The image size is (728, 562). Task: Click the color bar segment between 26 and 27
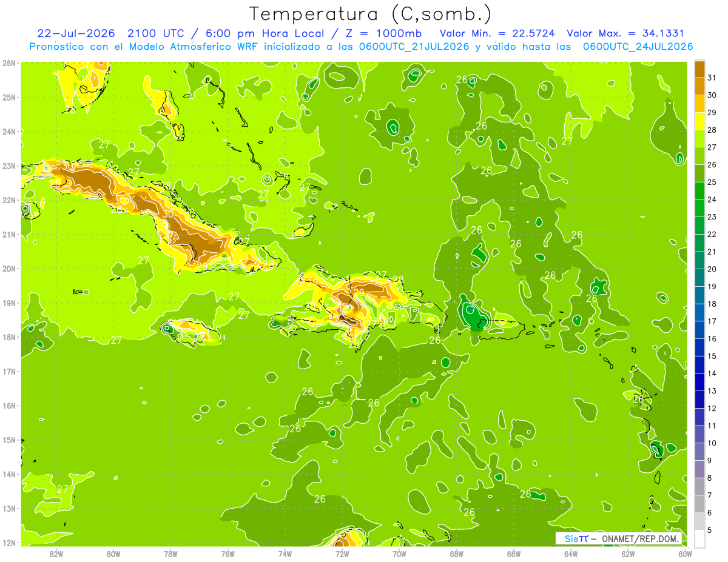point(699,156)
